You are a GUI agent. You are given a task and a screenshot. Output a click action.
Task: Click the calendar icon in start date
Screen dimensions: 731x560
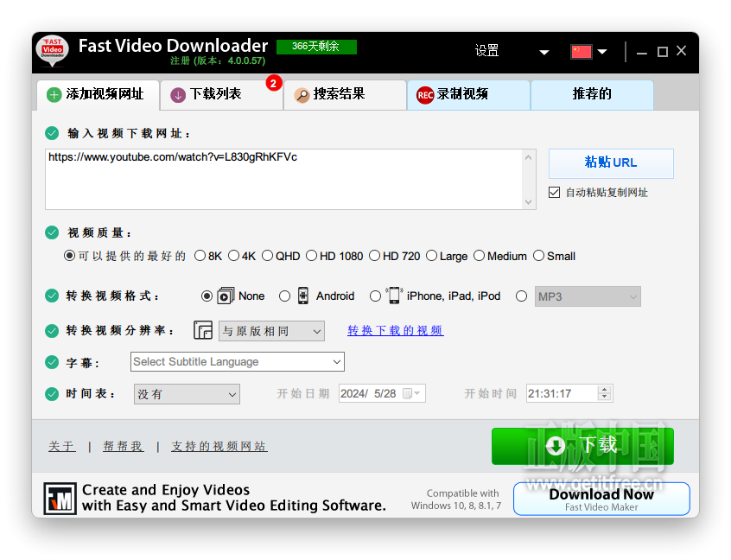tap(407, 393)
